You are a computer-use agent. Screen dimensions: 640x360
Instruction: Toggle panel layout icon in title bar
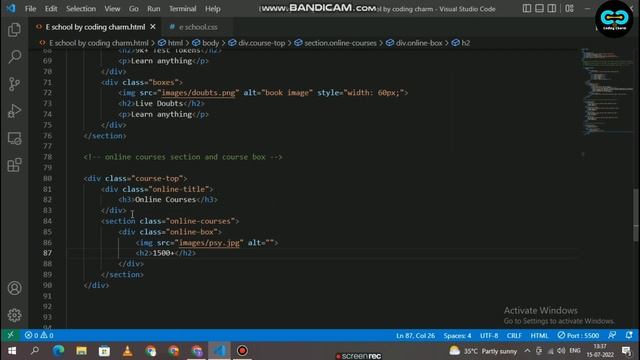coord(539,9)
